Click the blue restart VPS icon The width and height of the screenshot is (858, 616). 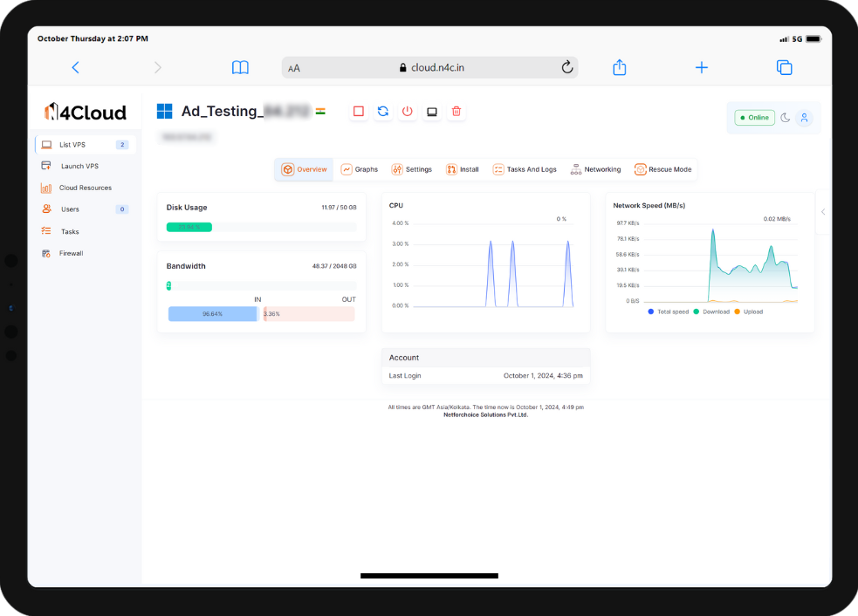pos(382,112)
